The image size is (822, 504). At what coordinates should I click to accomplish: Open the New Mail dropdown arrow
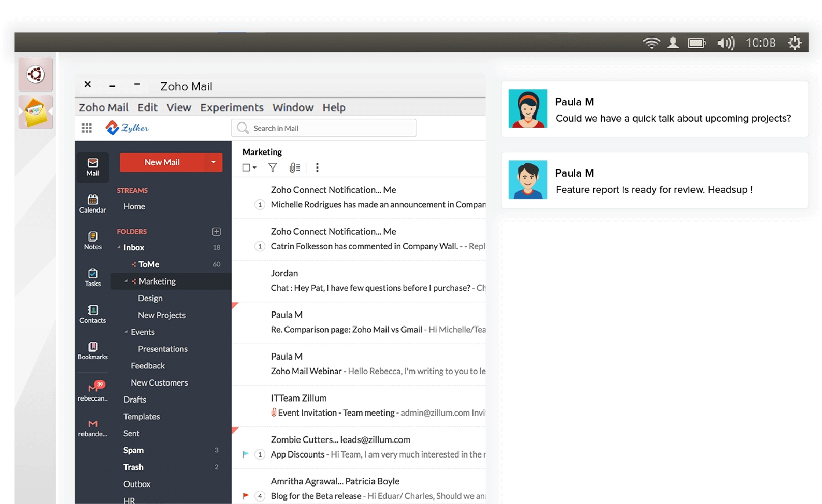pyautogui.click(x=213, y=162)
